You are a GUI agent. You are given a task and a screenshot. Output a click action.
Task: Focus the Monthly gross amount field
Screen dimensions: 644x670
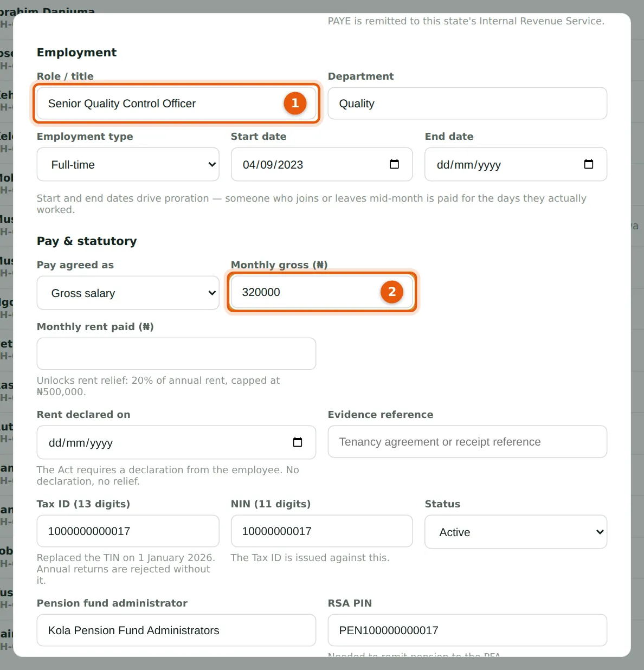(x=321, y=292)
